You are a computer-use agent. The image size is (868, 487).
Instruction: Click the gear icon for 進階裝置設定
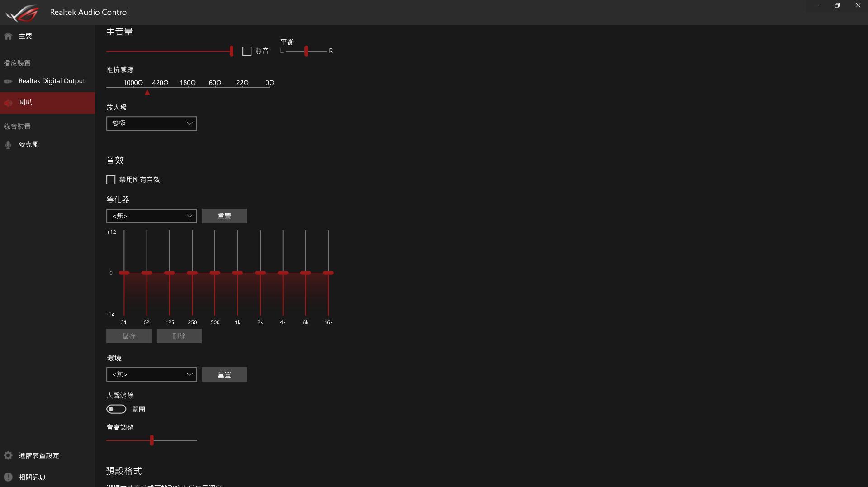click(x=8, y=455)
